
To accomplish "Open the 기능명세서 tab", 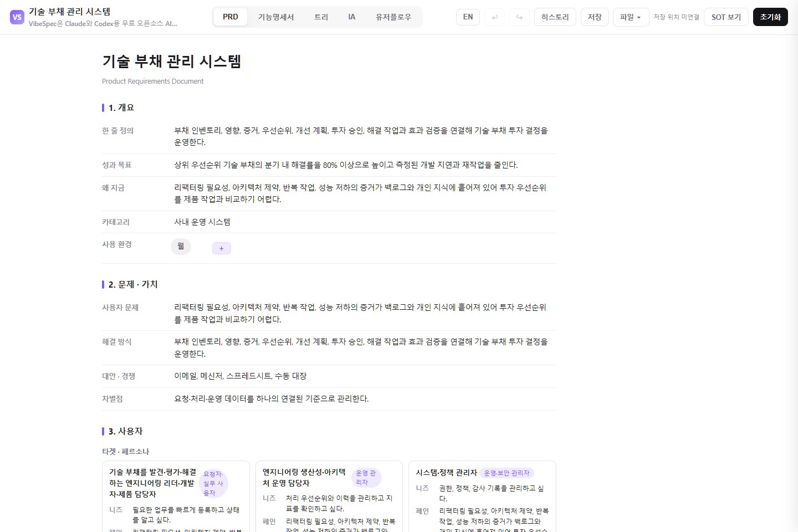I will point(276,17).
